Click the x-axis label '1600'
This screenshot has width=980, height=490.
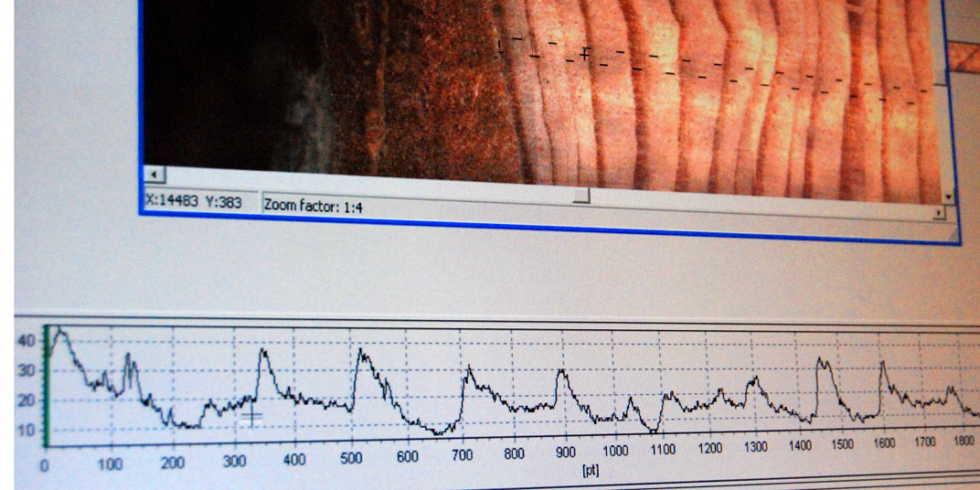[885, 443]
